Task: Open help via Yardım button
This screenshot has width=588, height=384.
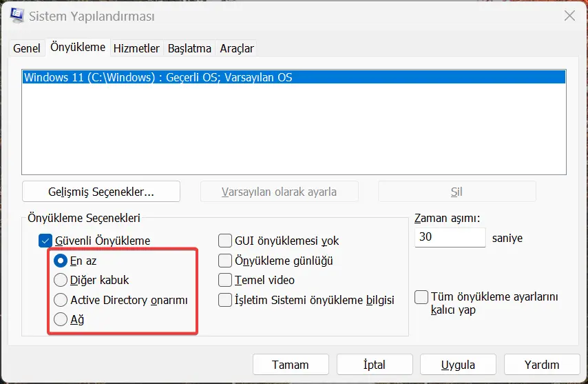Action: click(x=542, y=365)
